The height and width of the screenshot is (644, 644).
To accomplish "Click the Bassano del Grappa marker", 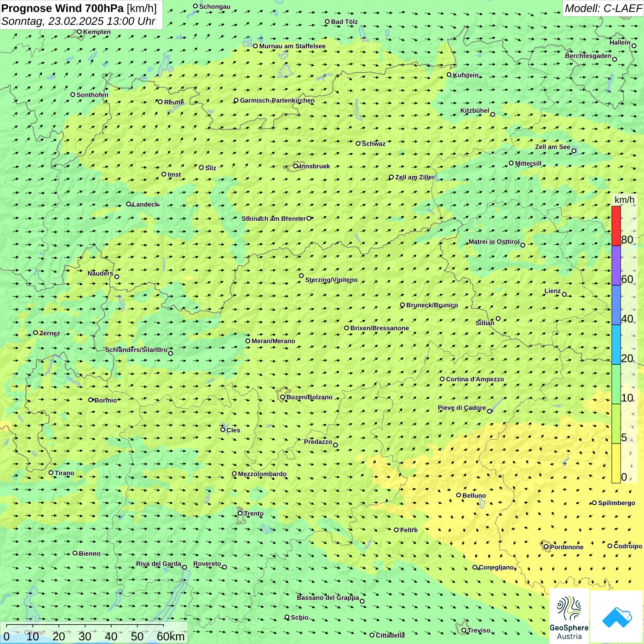I will click(362, 601).
